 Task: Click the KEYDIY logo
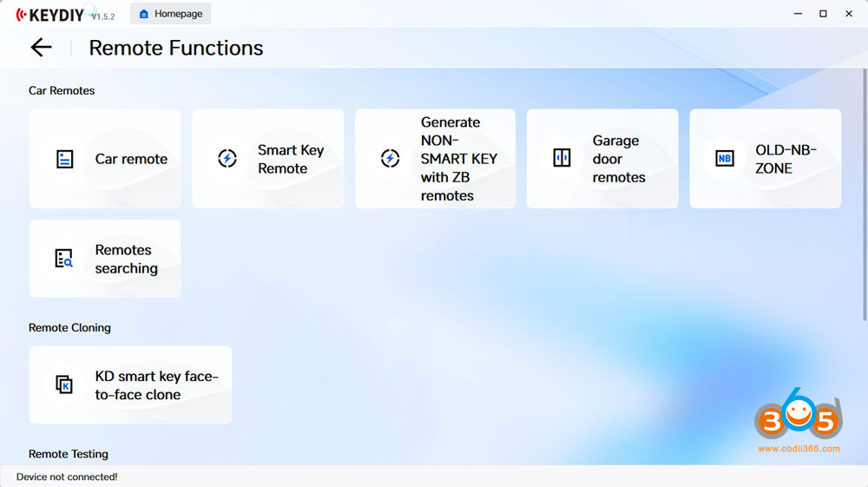coord(52,14)
